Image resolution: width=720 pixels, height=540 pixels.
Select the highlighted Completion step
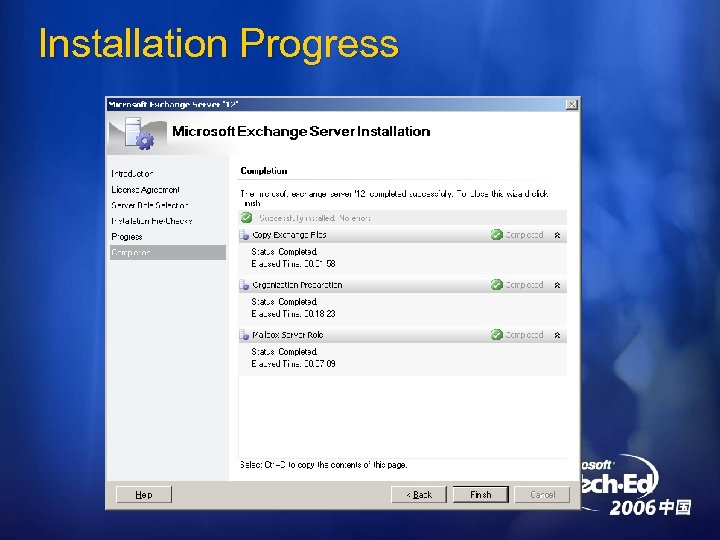(168, 253)
